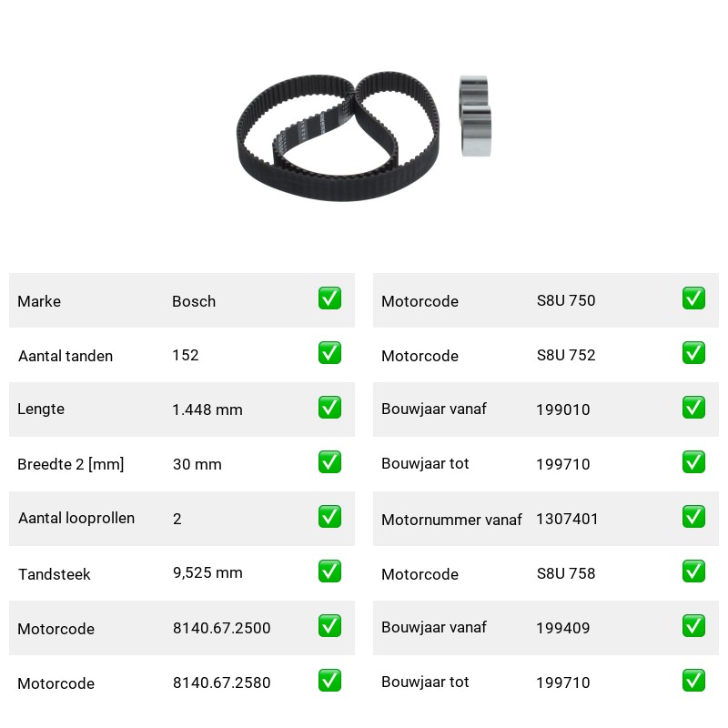This screenshot has width=728, height=728.
Task: Click the checkmark for Motornummer vanaf 1307401
Action: coord(693,517)
